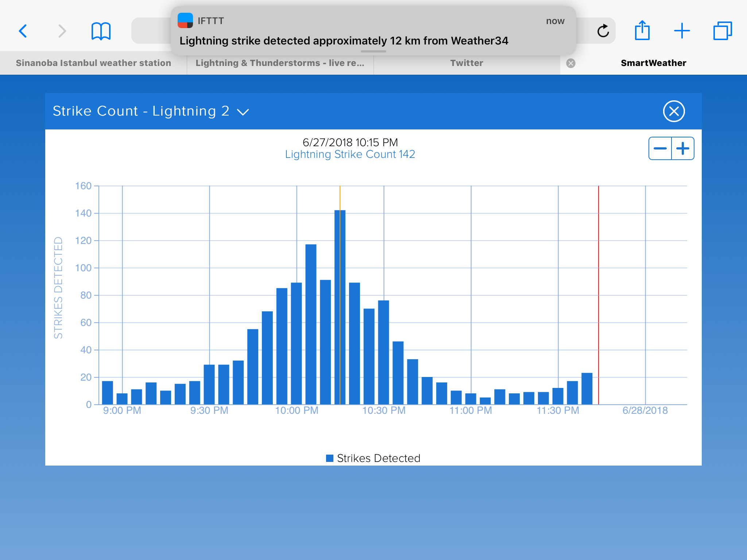
Task: Open the share sheet icon
Action: click(x=642, y=31)
